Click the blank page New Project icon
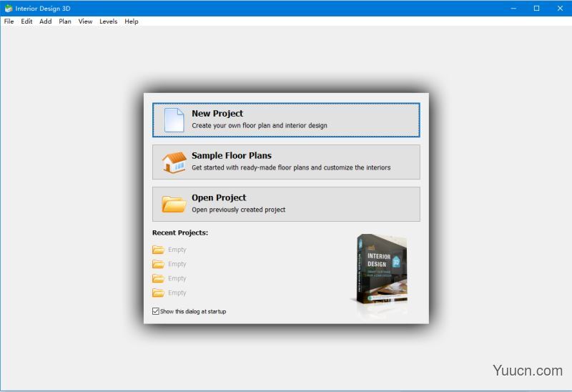572x392 pixels. 174,119
